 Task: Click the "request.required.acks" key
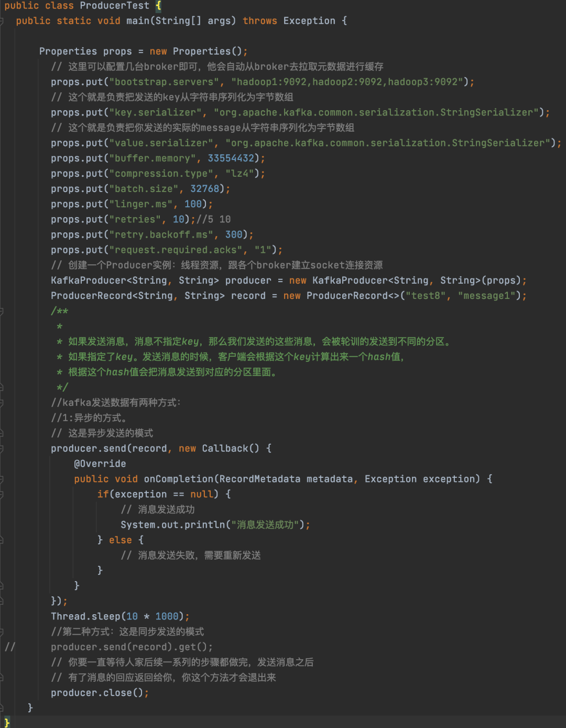[x=176, y=250]
